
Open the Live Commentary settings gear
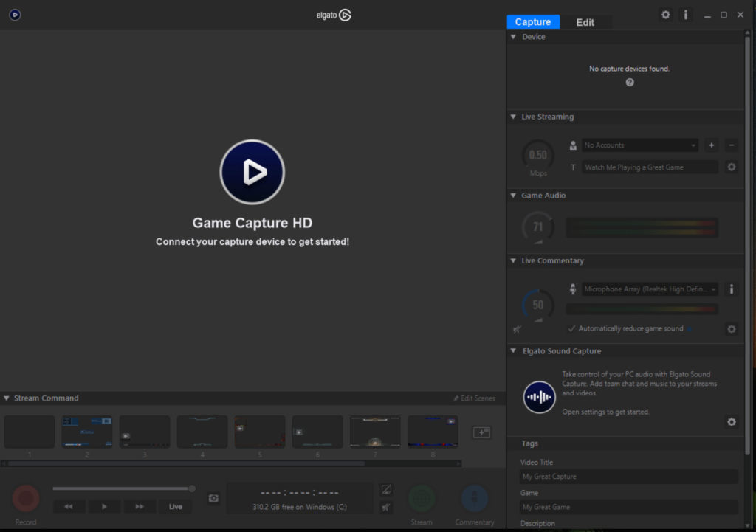point(732,329)
